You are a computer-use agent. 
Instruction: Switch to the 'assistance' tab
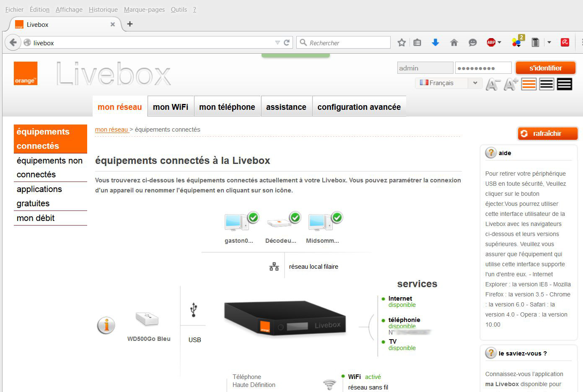click(x=286, y=106)
